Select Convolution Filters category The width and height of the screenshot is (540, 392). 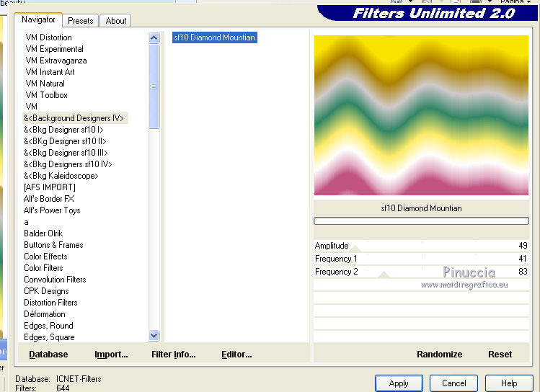pyautogui.click(x=55, y=280)
